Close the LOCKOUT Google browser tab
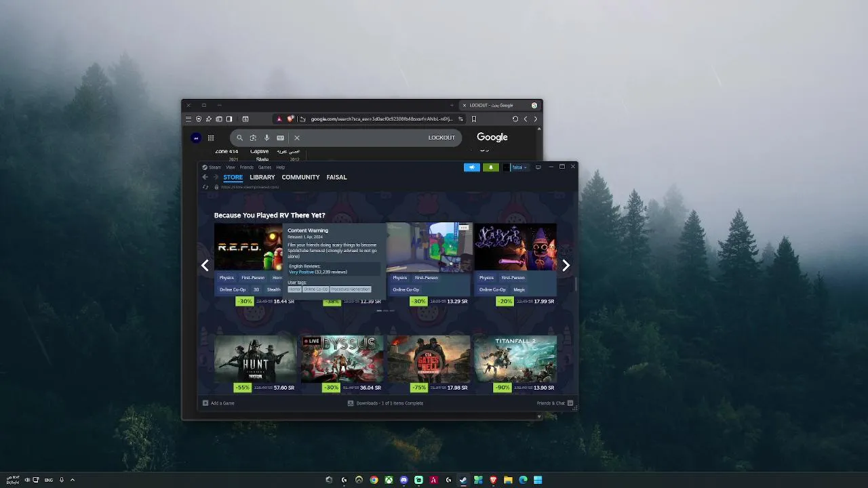 [464, 105]
